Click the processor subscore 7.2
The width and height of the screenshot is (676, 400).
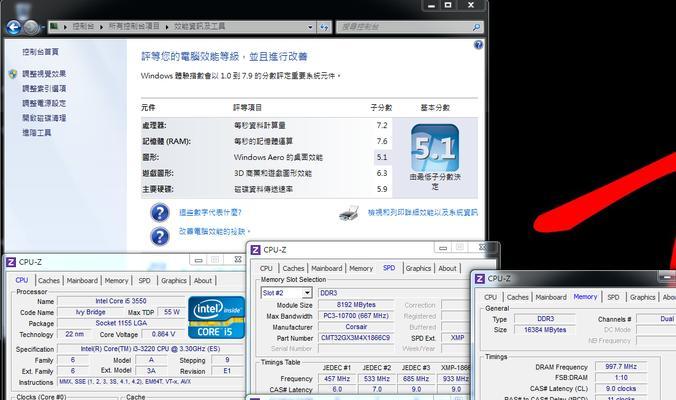[x=382, y=125]
